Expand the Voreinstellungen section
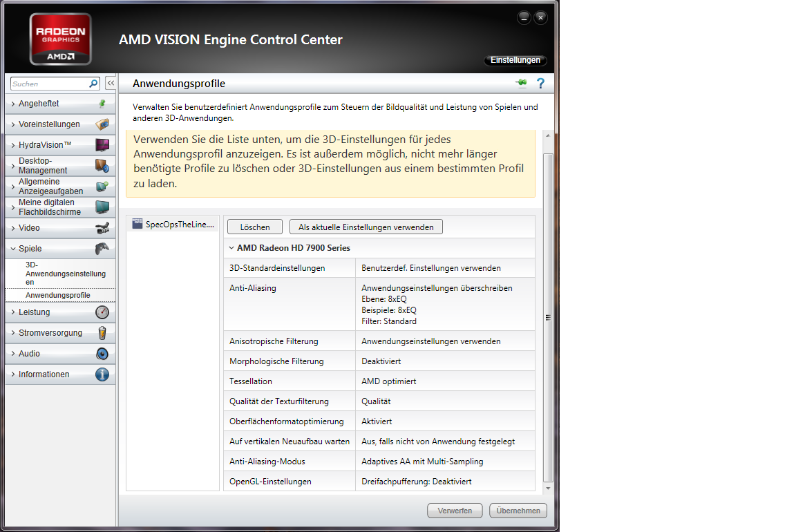The height and width of the screenshot is (532, 796). 13,124
